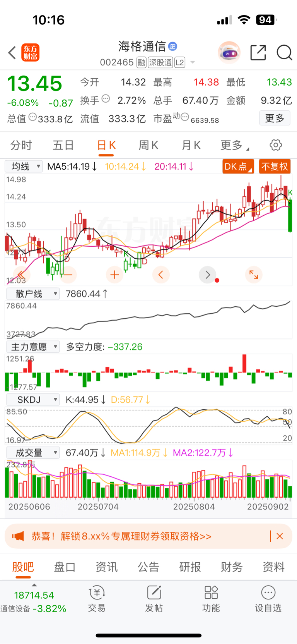Tap the 主力意愿 bar chart

148,373
